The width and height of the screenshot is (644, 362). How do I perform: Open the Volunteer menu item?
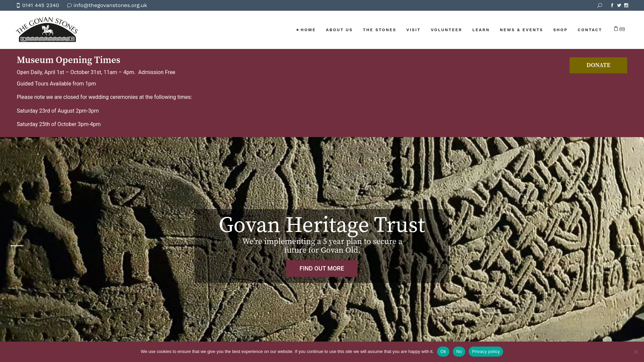click(x=446, y=30)
